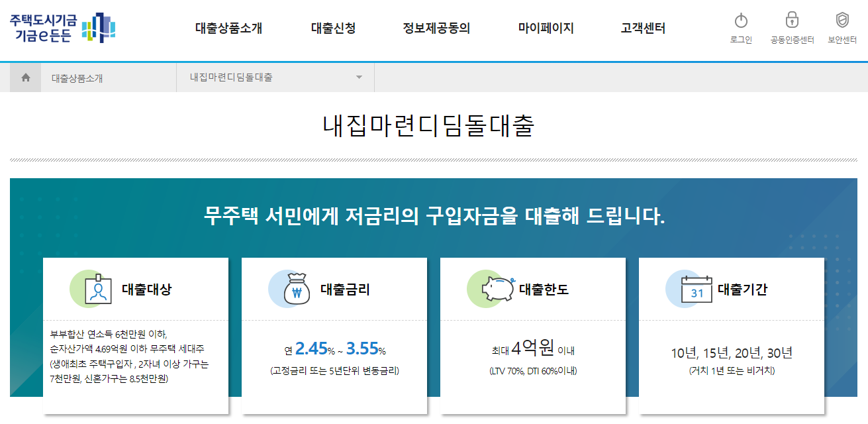Screen dimensions: 868x424
Task: Open the 대출상품소개 main menu
Action: pyautogui.click(x=229, y=28)
